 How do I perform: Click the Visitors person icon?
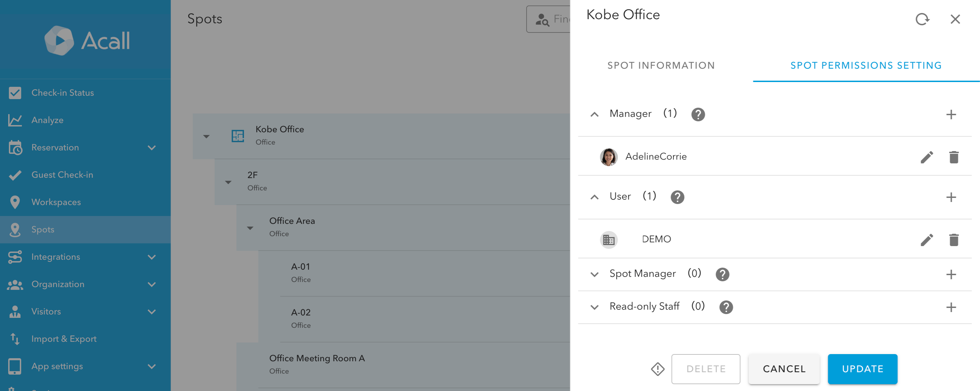point(15,312)
